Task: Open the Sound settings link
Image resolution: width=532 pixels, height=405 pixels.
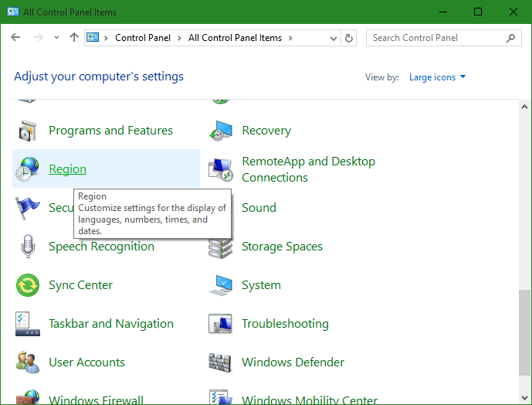Action: pos(259,208)
